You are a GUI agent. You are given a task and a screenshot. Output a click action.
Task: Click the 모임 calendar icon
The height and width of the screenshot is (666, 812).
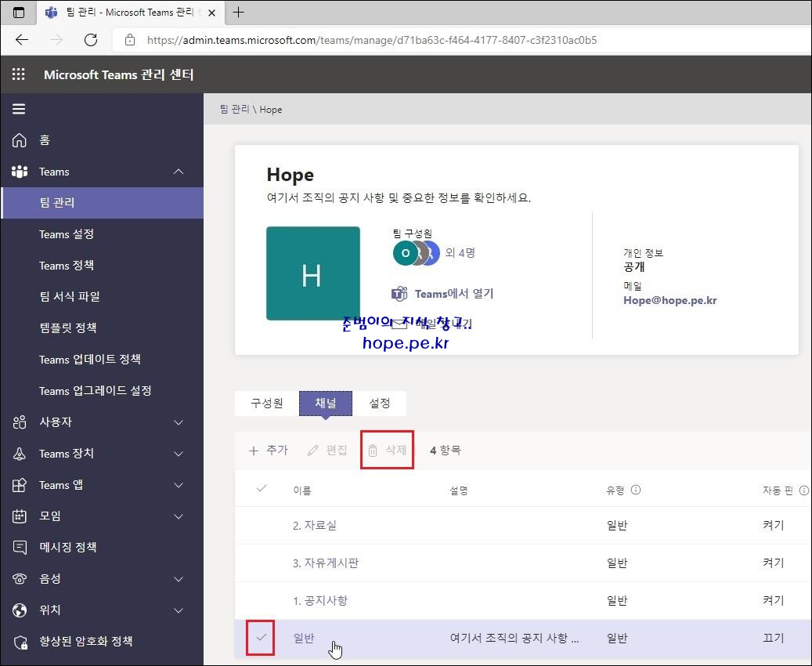(19, 516)
